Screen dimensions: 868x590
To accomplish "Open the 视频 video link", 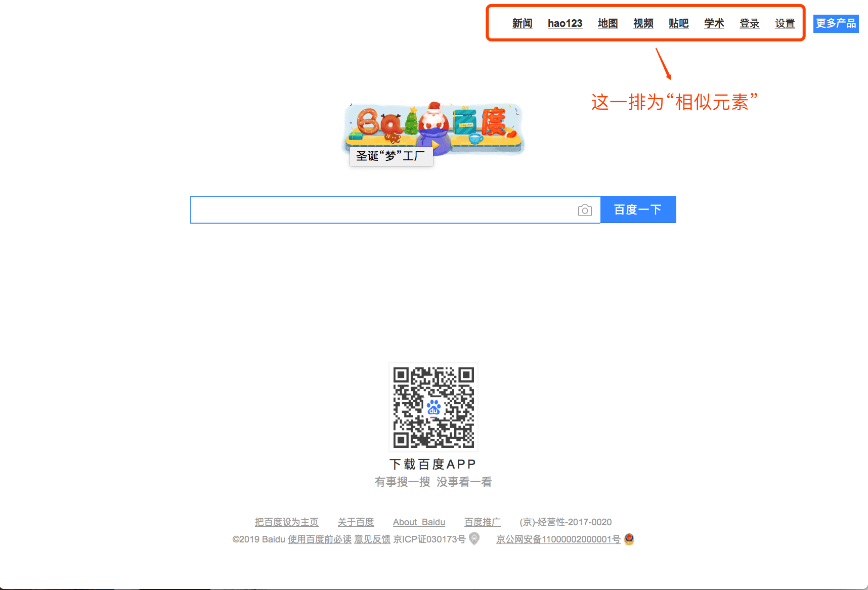I will (643, 23).
